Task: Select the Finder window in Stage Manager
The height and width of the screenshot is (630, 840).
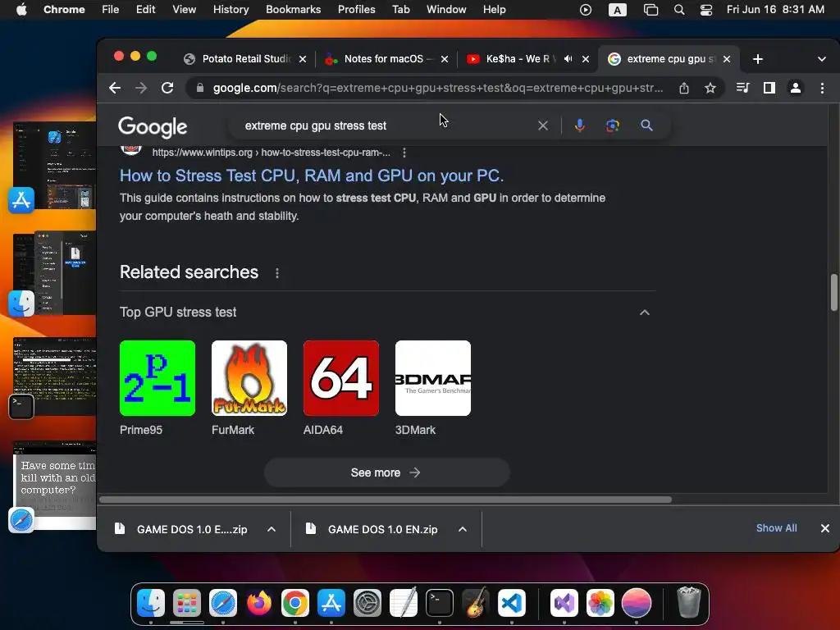Action: pos(53,273)
